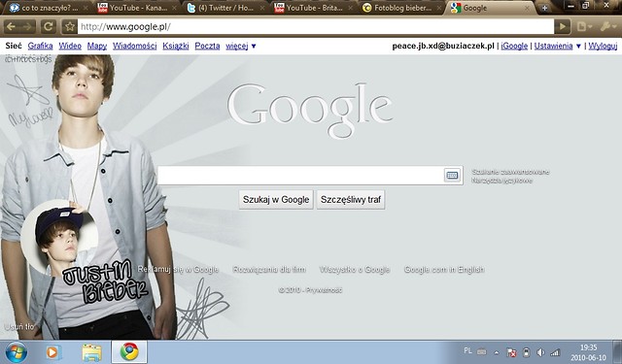This screenshot has width=622, height=364.
Task: Close the 'YouTube - Kana...' tab
Action: [x=174, y=8]
